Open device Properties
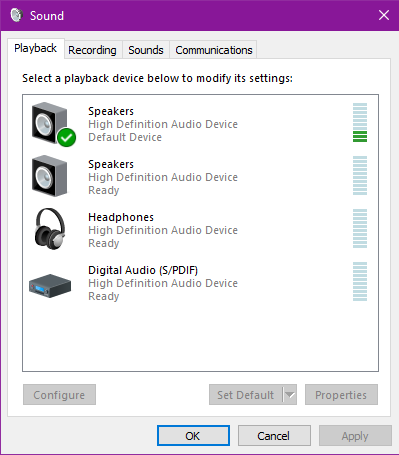This screenshot has width=399, height=455. pyautogui.click(x=341, y=395)
